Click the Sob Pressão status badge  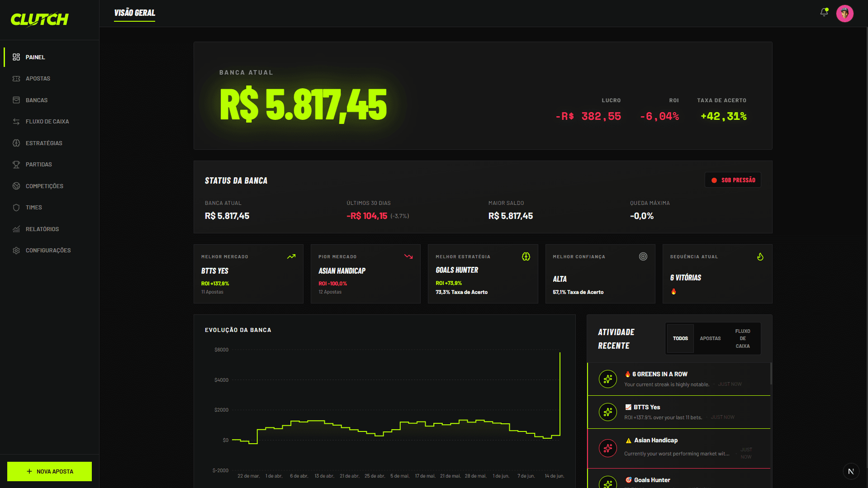(x=733, y=180)
